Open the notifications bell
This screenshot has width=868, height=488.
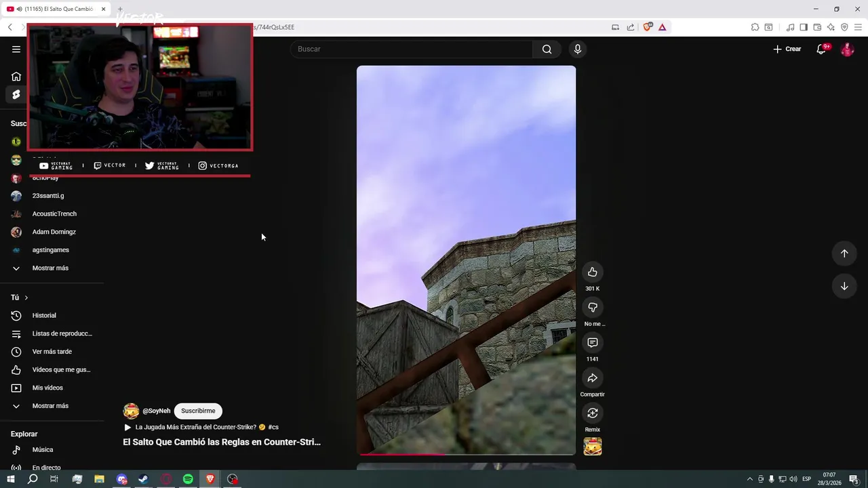821,49
